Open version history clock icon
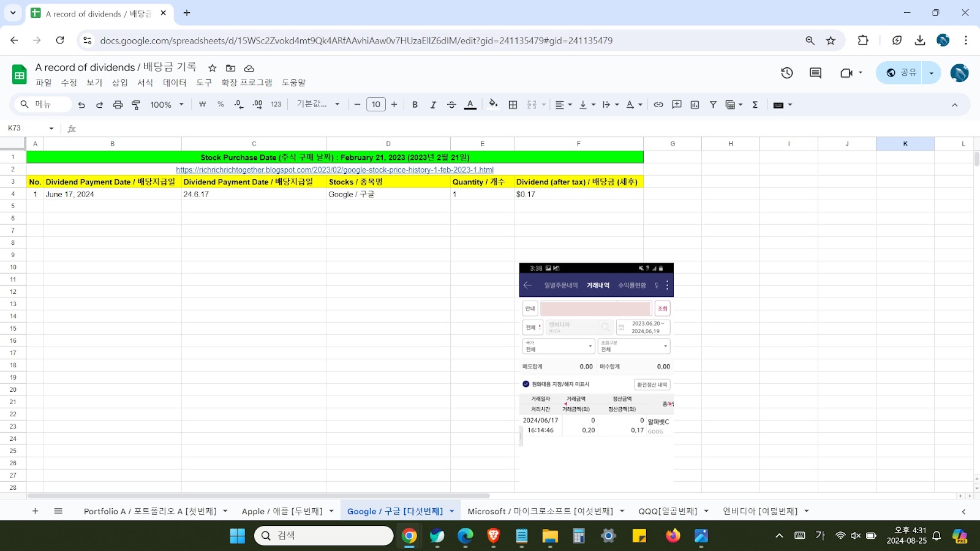The height and width of the screenshot is (551, 980). tap(787, 73)
